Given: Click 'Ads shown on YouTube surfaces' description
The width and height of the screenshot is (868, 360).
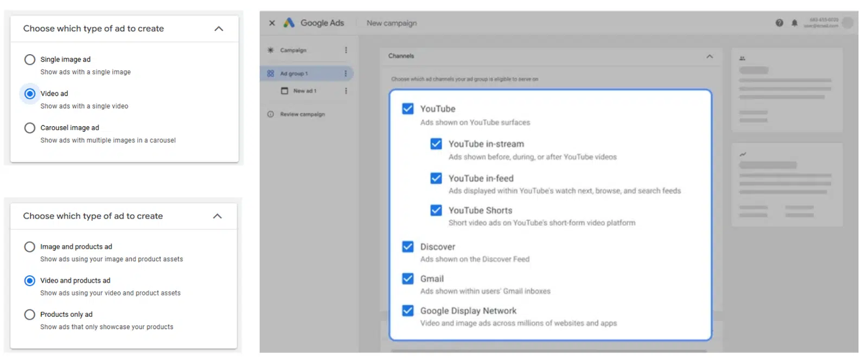Looking at the screenshot, I should pyautogui.click(x=475, y=123).
